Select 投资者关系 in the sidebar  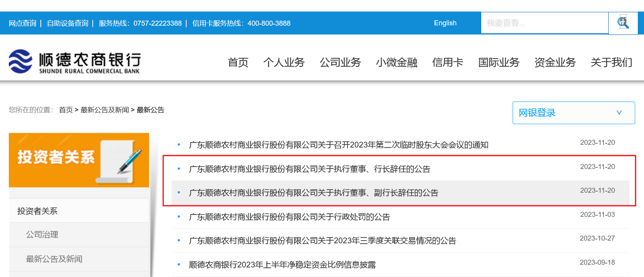pos(79,211)
